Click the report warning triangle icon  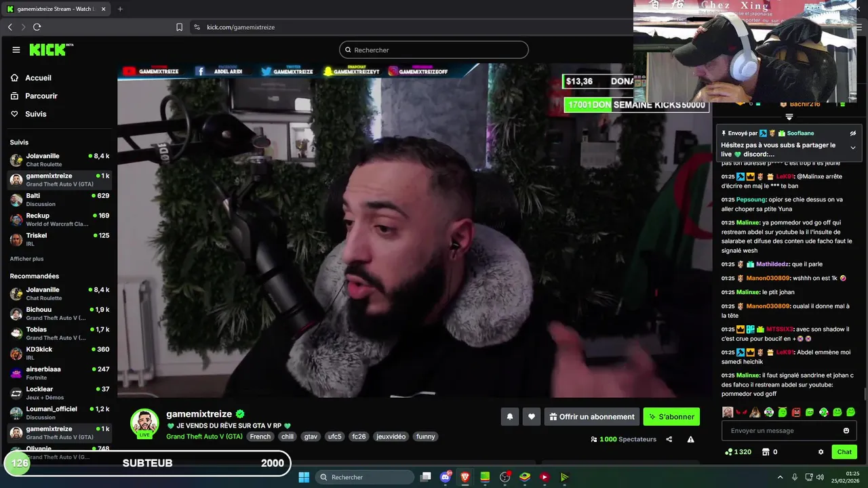[x=690, y=439]
